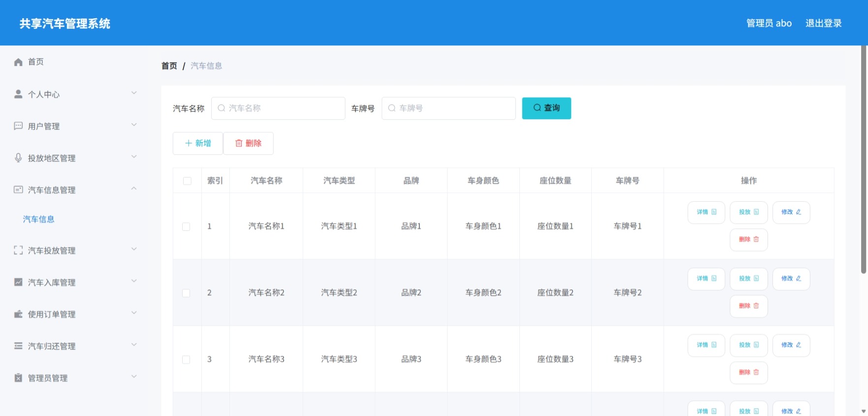Viewport: 868px width, 416px height.
Task: Check the checkbox for row 汽车名称1
Action: [x=186, y=226]
